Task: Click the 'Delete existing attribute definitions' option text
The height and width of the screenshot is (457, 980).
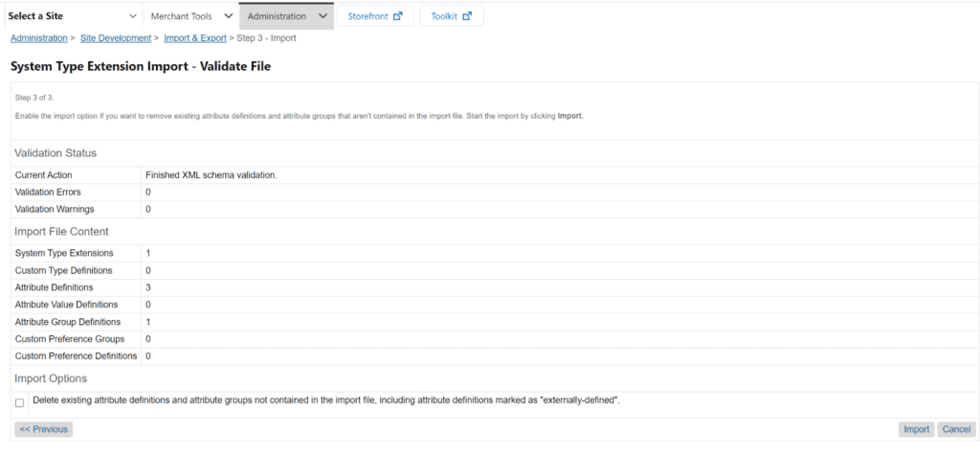Action: (325, 400)
